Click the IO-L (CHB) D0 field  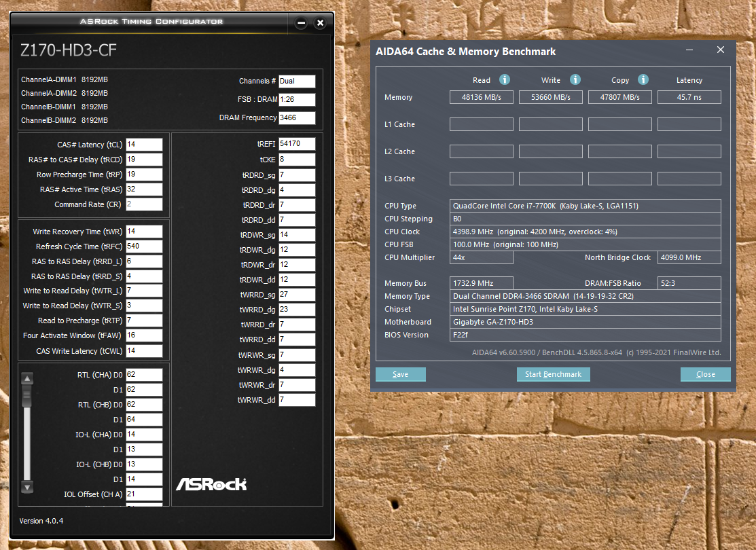pos(144,464)
